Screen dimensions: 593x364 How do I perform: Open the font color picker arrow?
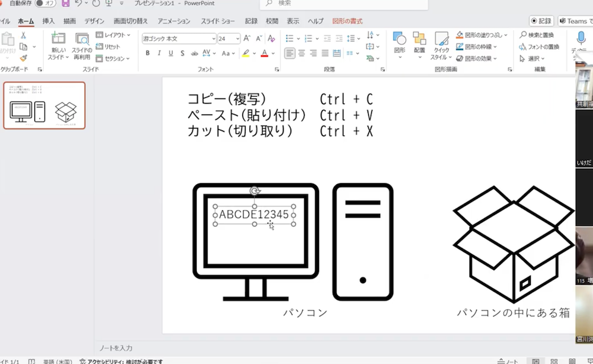(272, 53)
